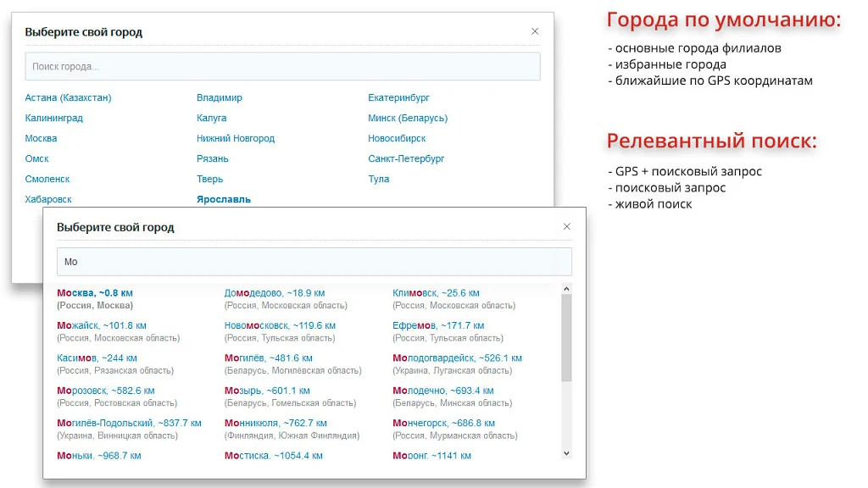Choose Можайск, ~101.8 км result
Image resolution: width=868 pixels, height=488 pixels.
point(102,326)
